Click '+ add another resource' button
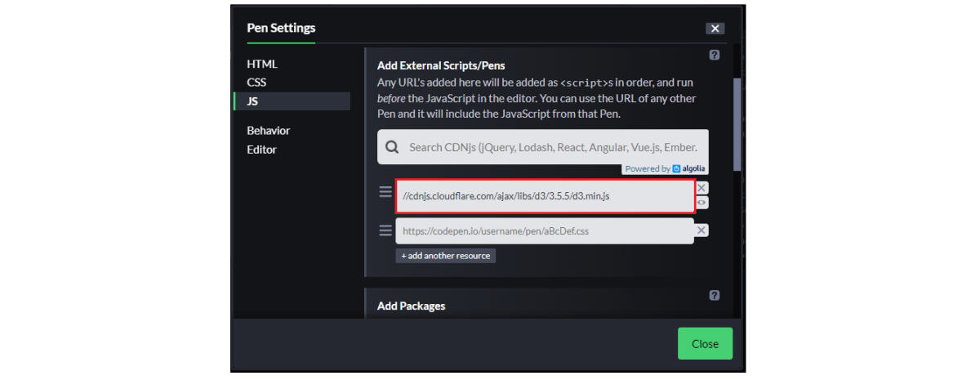Image resolution: width=980 pixels, height=380 pixels. pyautogui.click(x=446, y=256)
